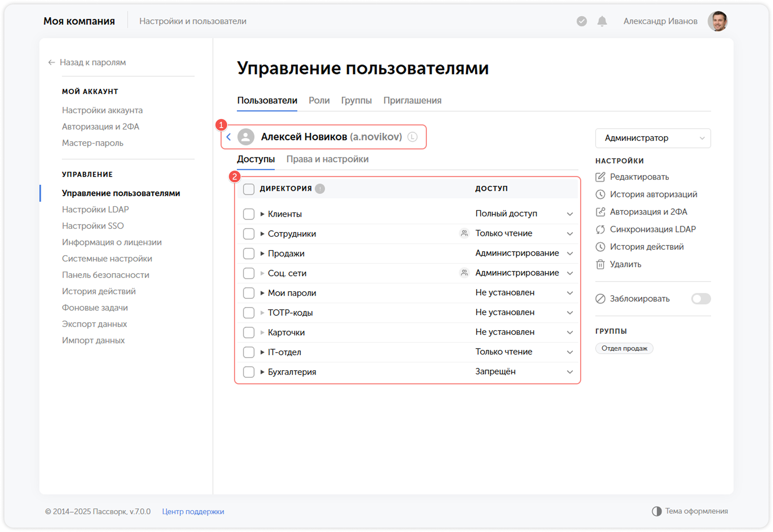The width and height of the screenshot is (773, 532).
Task: Tick the Карточки checkbox
Action: 249,332
